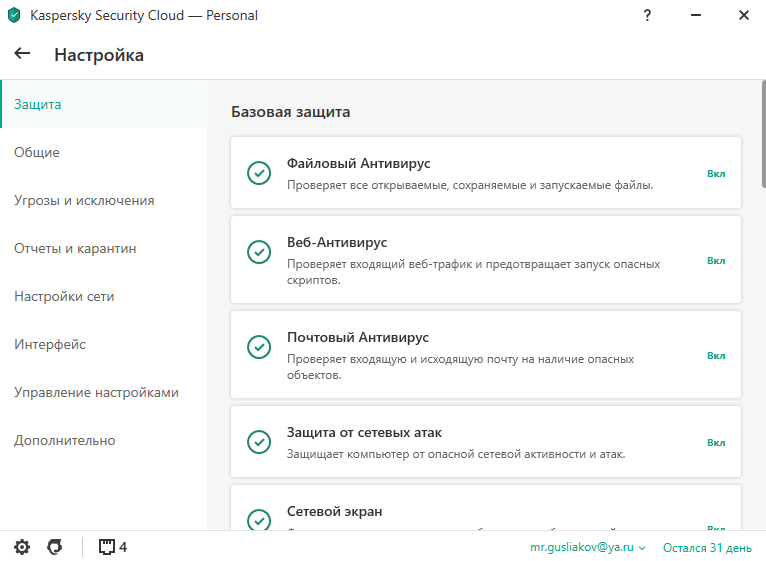Open the support icon in bottom bar
This screenshot has width=766, height=561.
55,547
